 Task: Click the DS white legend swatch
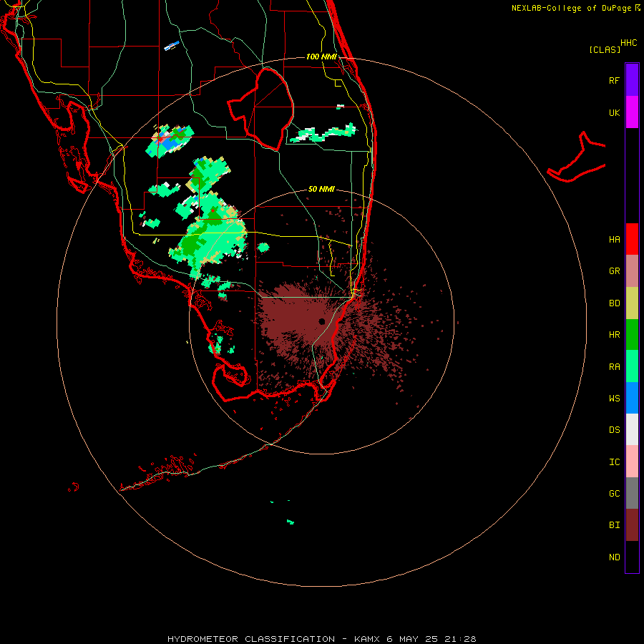tap(632, 429)
